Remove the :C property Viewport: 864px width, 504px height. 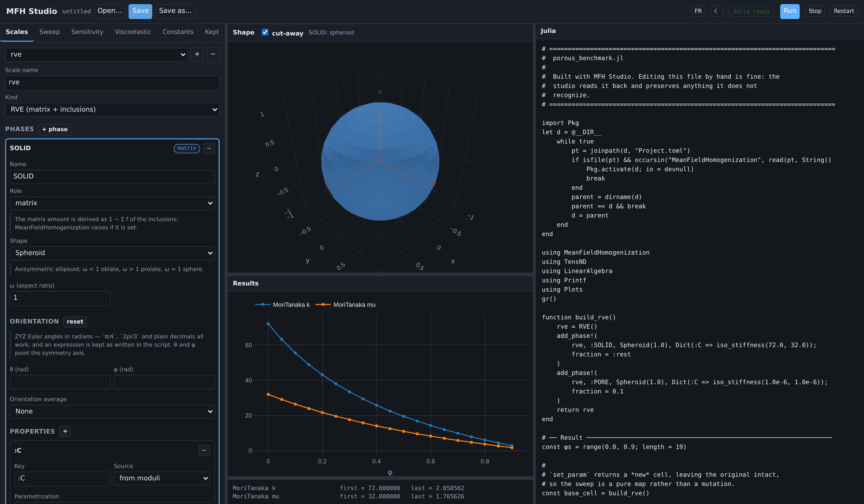204,450
